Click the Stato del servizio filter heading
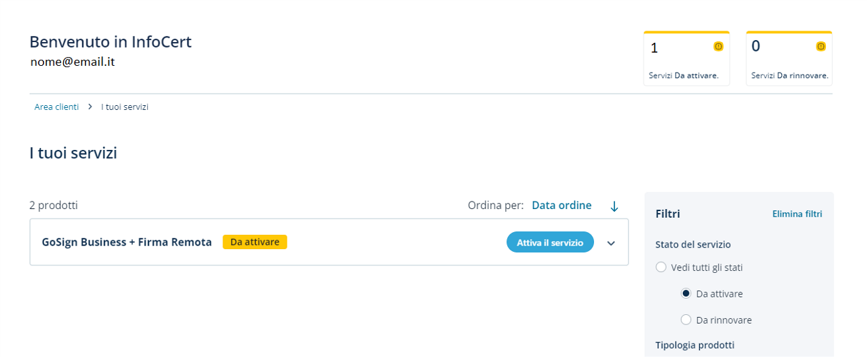 [x=693, y=244]
